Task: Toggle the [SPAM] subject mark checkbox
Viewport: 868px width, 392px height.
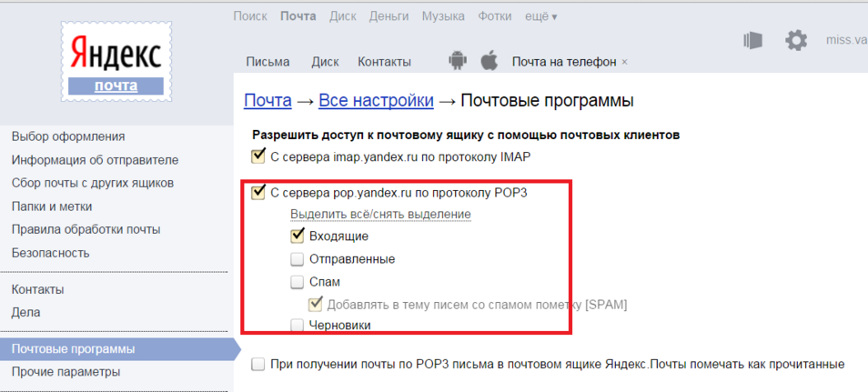Action: [316, 304]
